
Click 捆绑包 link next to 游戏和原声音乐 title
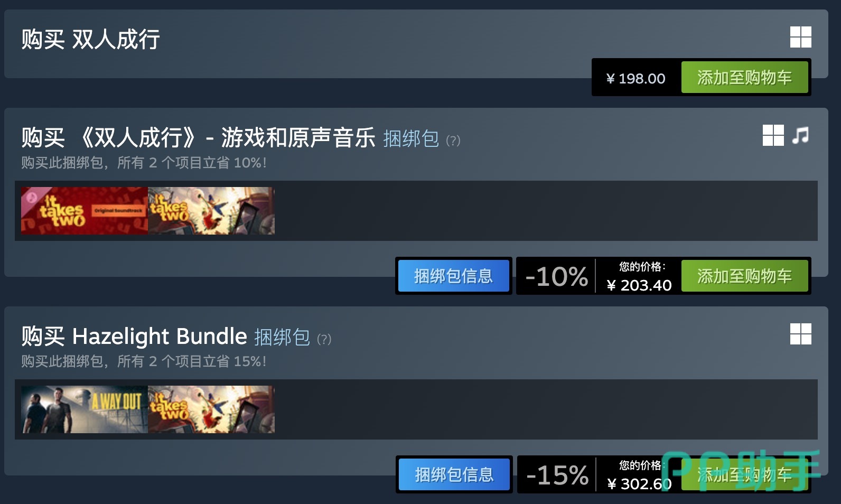(x=411, y=139)
